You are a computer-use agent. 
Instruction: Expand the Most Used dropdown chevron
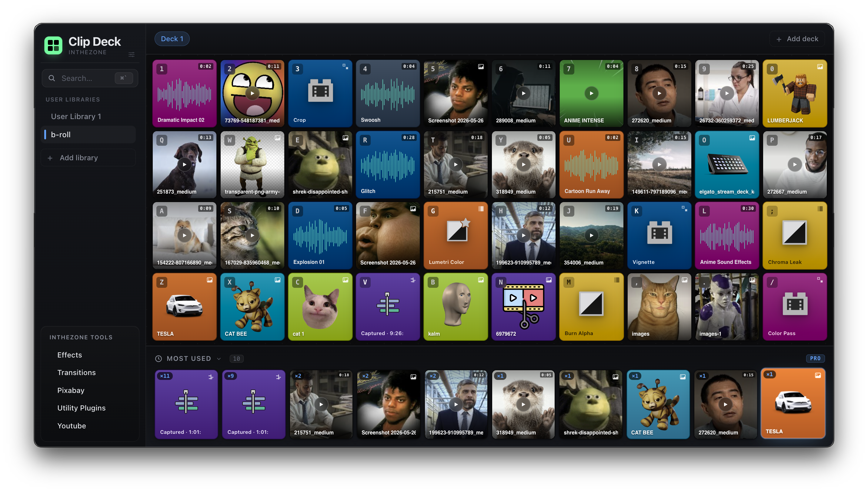coord(219,359)
